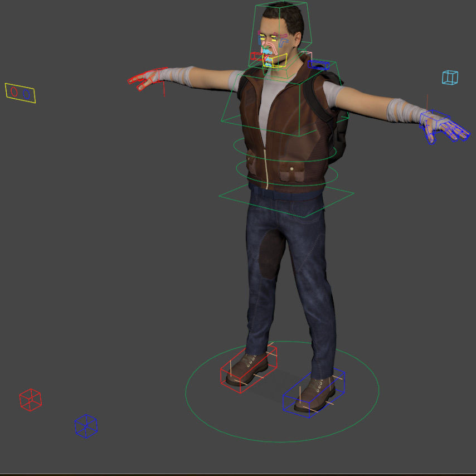The width and height of the screenshot is (476, 476).
Task: Select the red cube helper control
Action: pos(30,400)
